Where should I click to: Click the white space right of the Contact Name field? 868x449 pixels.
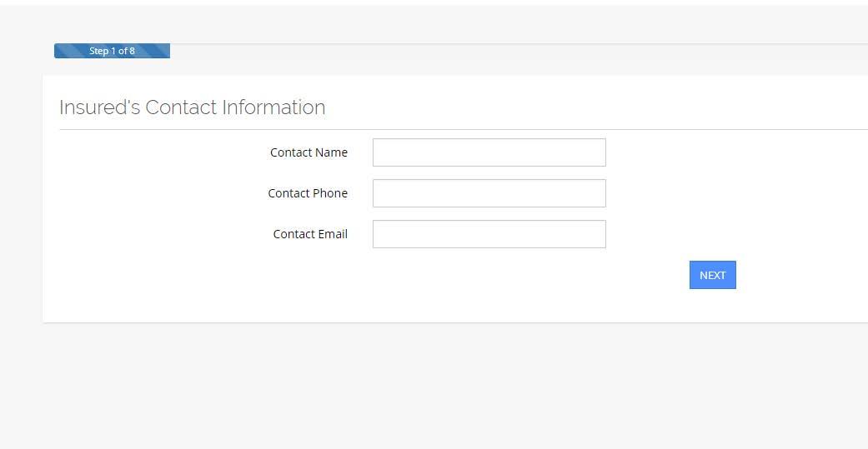point(734,152)
